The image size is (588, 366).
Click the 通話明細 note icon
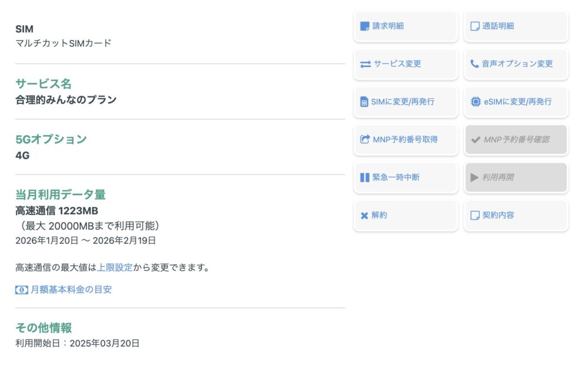click(475, 26)
